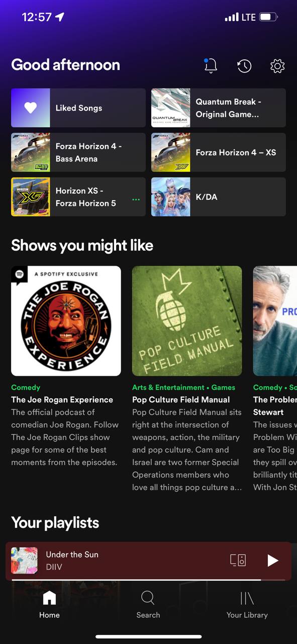Open now playing via Under the Sun title
This screenshot has height=644, width=297.
(72, 554)
